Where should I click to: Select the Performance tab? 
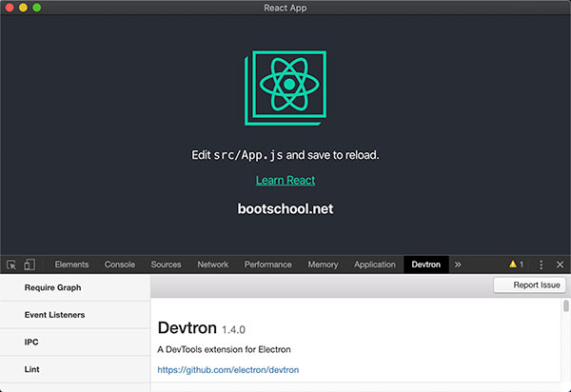[268, 265]
